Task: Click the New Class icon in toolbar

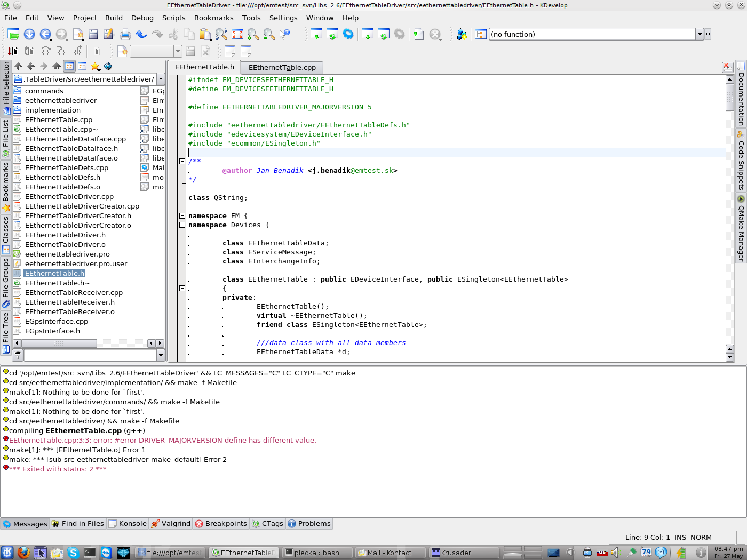Action: (x=462, y=35)
